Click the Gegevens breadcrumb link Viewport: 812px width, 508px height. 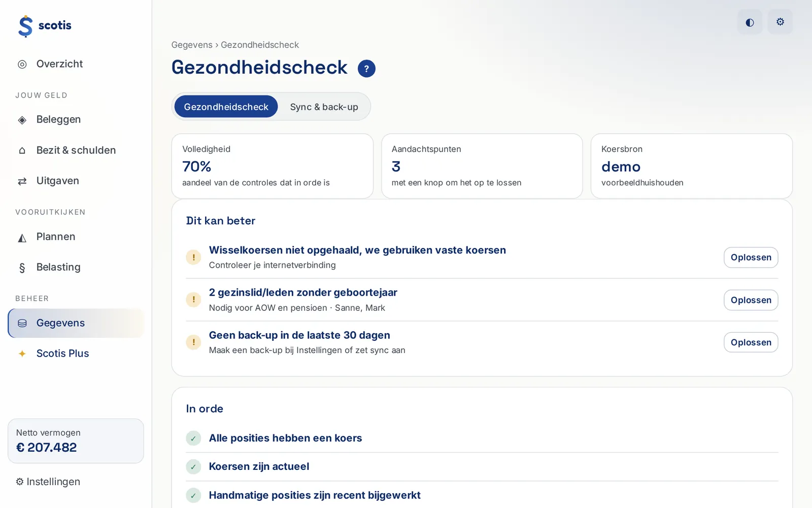(192, 45)
